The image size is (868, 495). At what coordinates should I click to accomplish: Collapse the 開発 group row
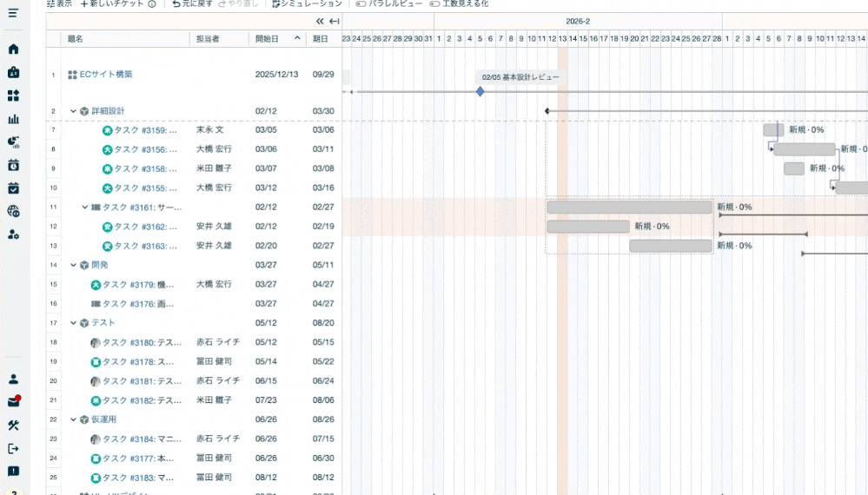point(73,265)
